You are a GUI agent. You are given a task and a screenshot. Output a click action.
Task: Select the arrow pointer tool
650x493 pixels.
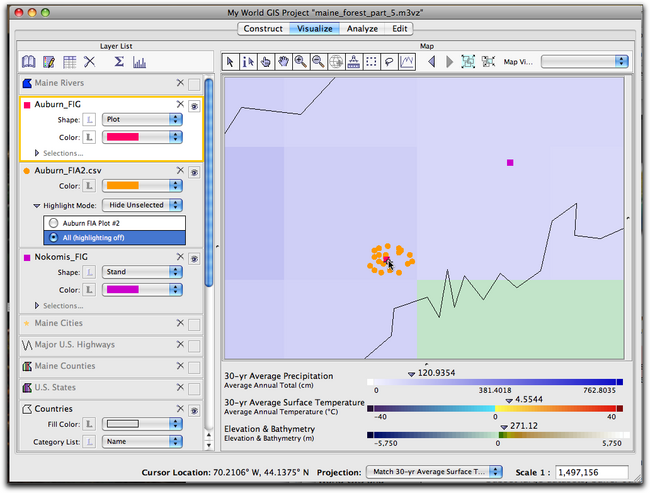230,62
